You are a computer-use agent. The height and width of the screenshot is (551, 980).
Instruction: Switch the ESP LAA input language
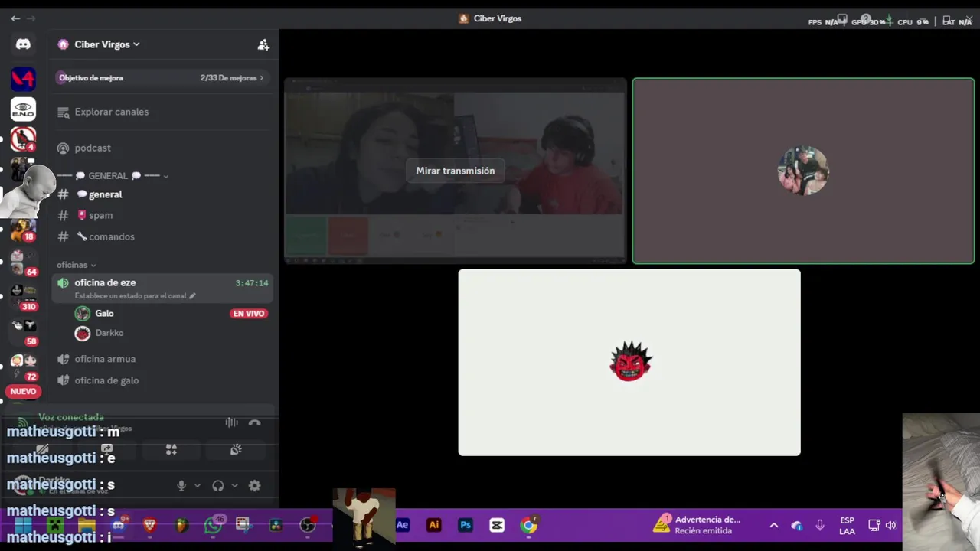click(x=847, y=526)
